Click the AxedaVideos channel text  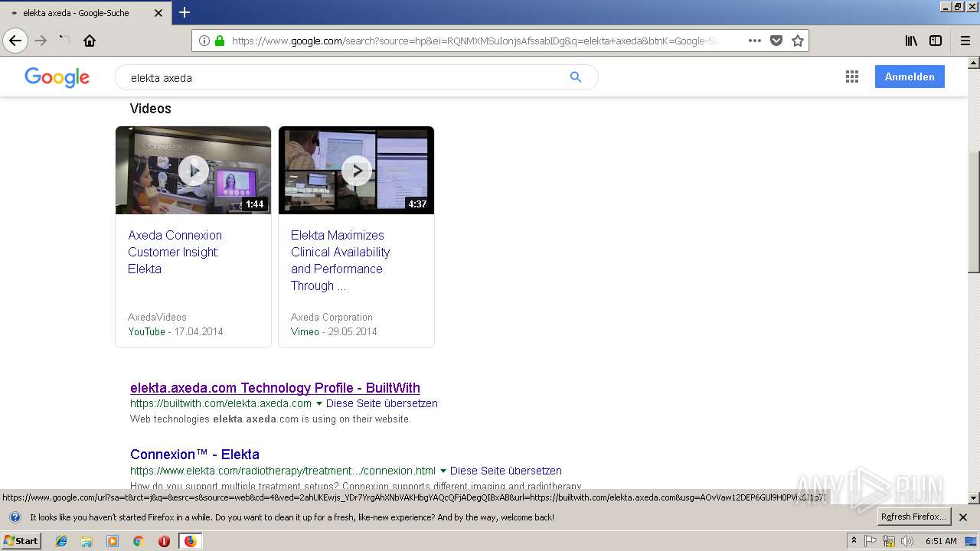click(x=157, y=317)
